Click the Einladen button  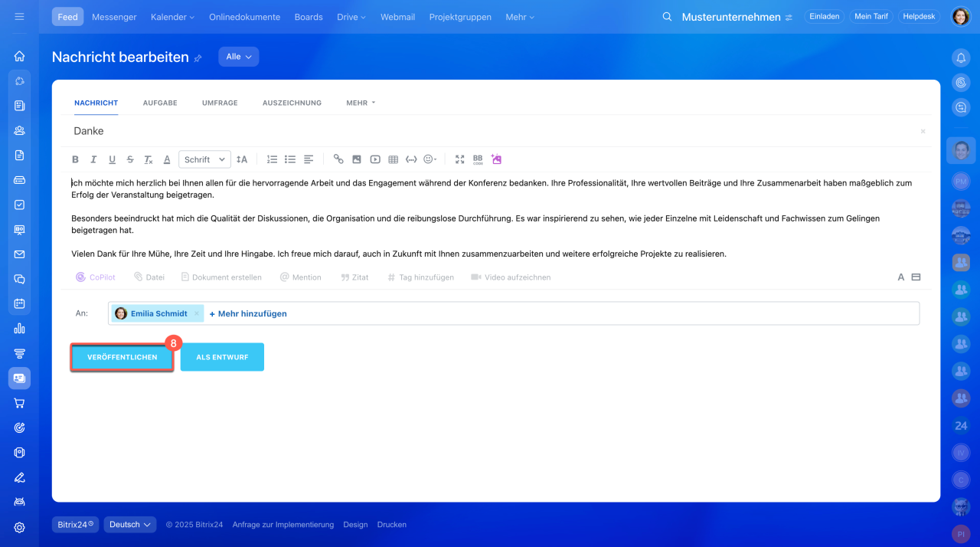824,16
